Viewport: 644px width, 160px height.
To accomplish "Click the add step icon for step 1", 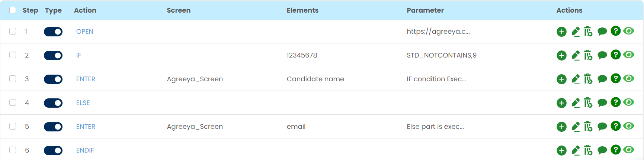I will [x=561, y=32].
